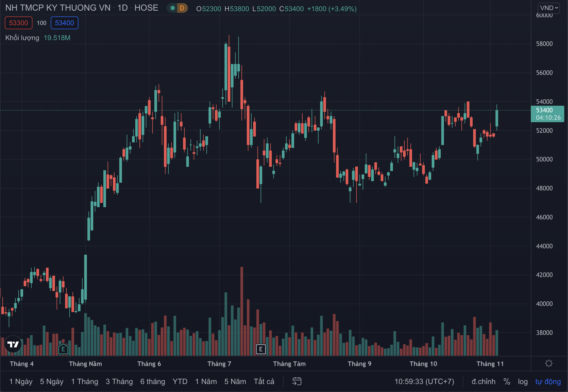Open the go-to-date calendar icon
This screenshot has height=392, width=568.
pyautogui.click(x=297, y=381)
